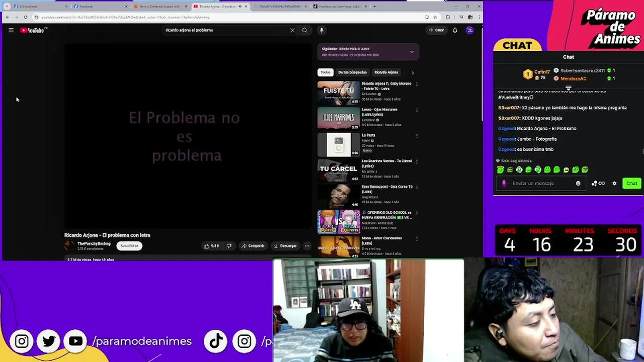Open the Crear upload menu
Screen dimensions: 644x362
coord(436,30)
